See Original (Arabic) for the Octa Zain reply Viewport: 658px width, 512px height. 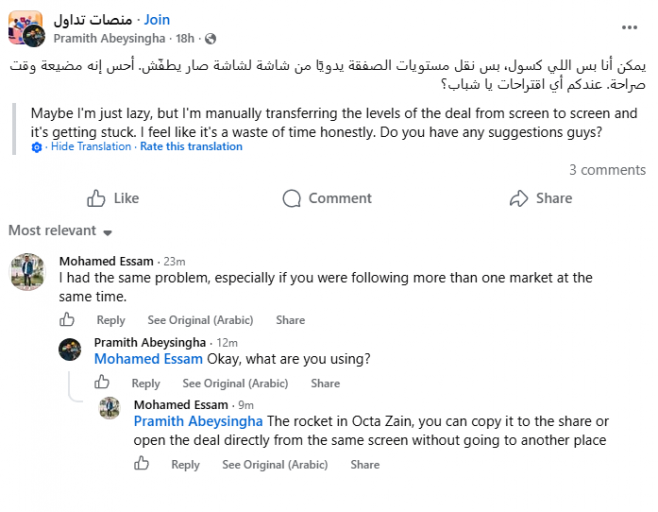pos(275,465)
